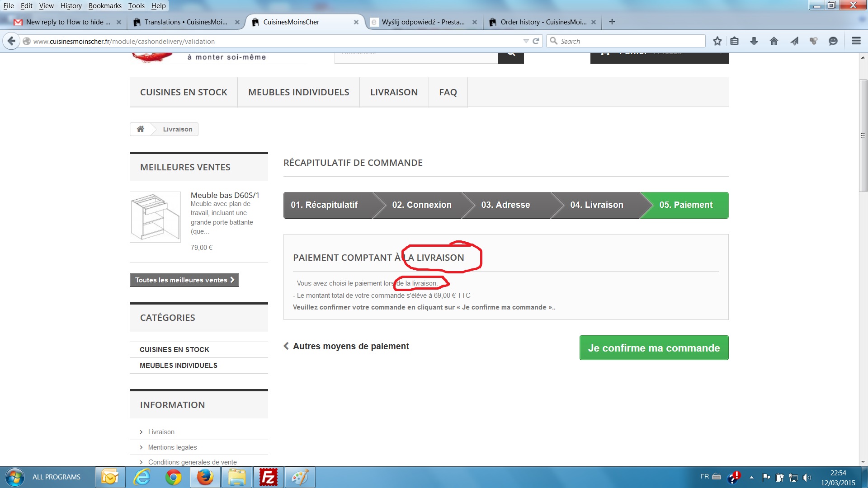Confirm order with Je confirme ma commande
This screenshot has width=868, height=488.
654,348
